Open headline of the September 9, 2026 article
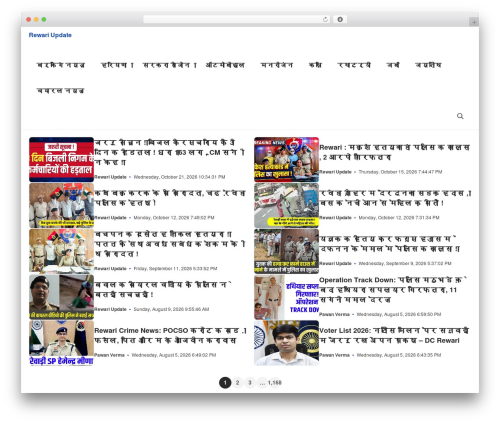 tap(390, 244)
